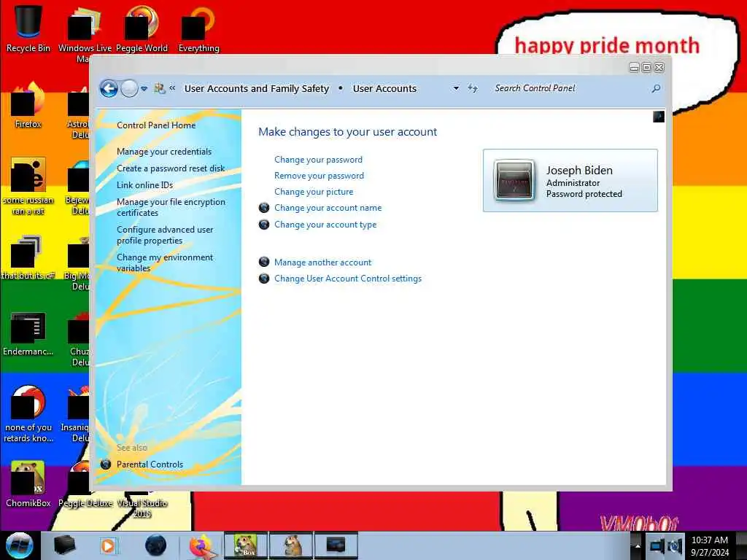The width and height of the screenshot is (747, 560).
Task: Show hidden tray icons arrow
Action: tap(638, 546)
